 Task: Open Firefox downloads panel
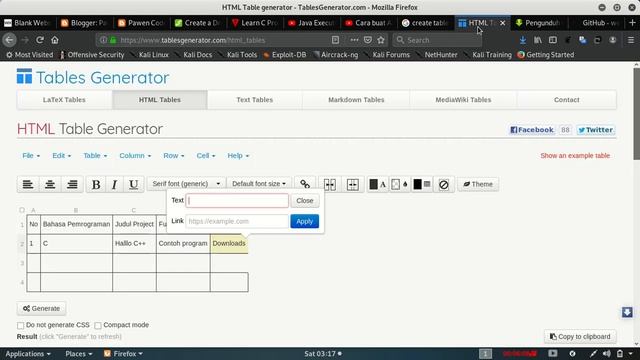coord(522,40)
